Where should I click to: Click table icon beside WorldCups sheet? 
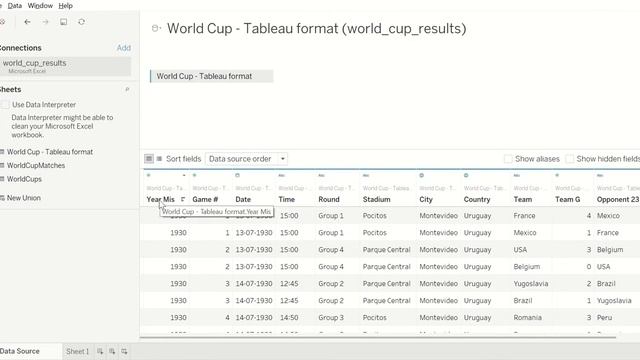[x=2, y=179]
